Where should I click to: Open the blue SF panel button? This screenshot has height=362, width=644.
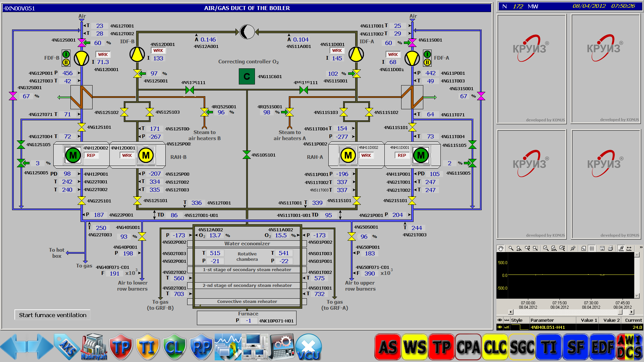coord(576,347)
